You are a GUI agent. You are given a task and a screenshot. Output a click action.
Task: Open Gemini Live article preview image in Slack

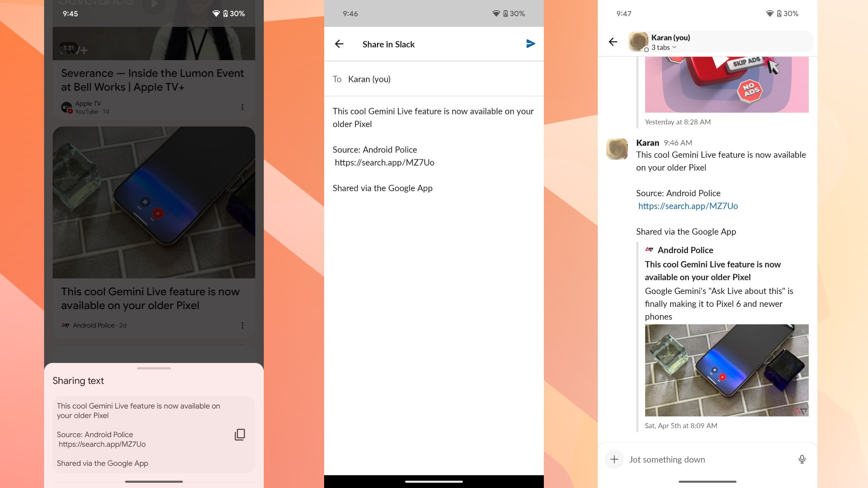coord(726,370)
